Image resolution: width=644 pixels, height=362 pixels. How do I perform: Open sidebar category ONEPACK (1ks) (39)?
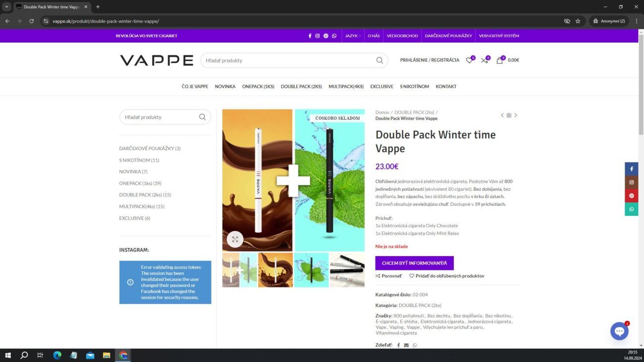point(140,183)
